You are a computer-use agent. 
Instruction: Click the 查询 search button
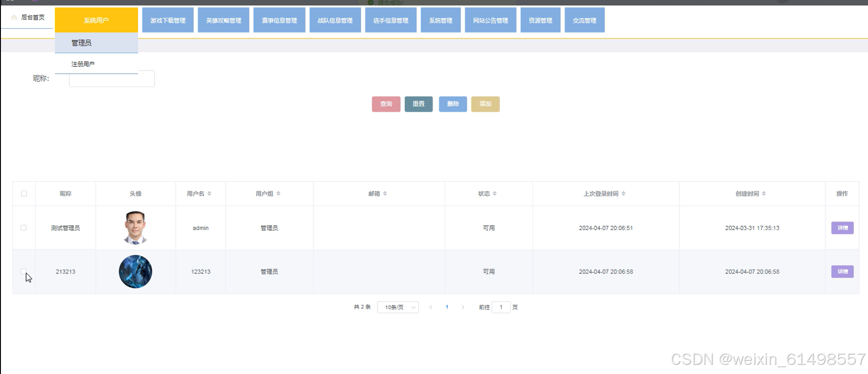[386, 104]
